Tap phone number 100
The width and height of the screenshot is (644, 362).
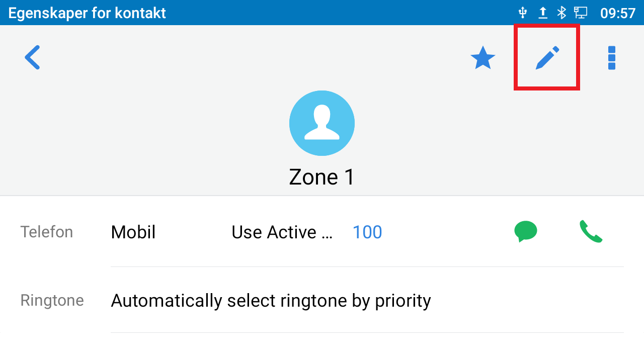367,232
